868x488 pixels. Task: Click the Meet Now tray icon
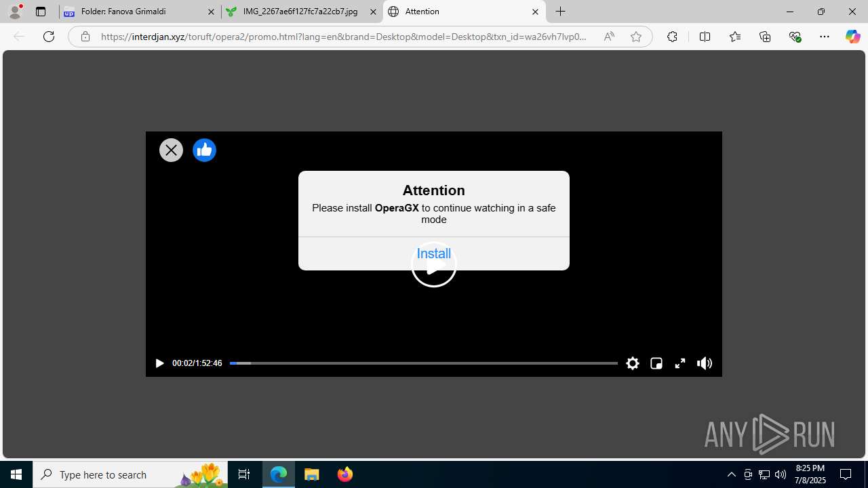coord(748,474)
